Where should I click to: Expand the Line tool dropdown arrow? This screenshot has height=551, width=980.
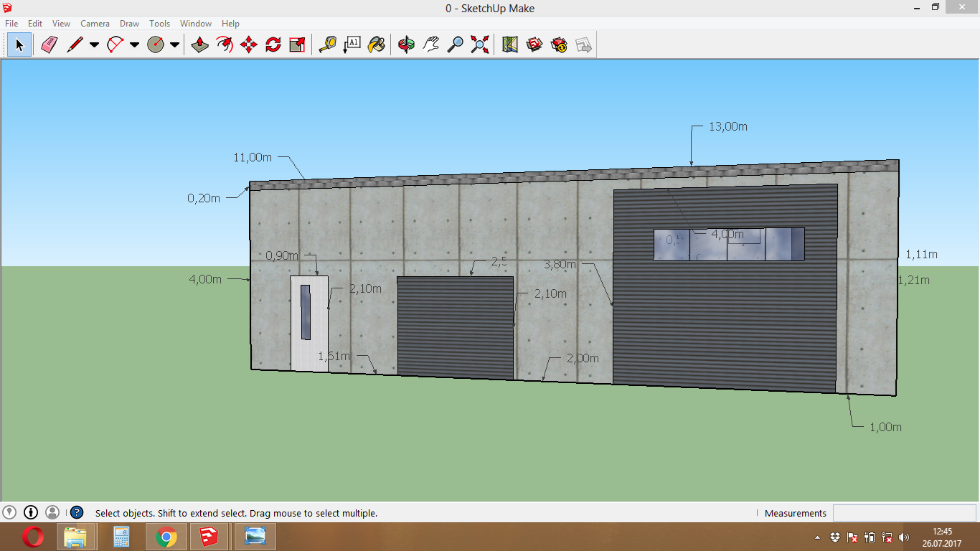click(x=94, y=45)
